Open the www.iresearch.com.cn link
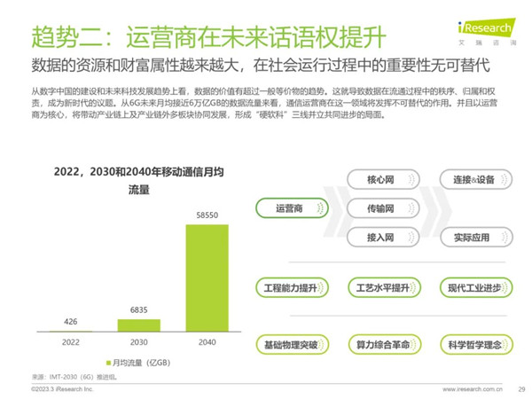Viewport: 532px width, 399px height. [473, 389]
